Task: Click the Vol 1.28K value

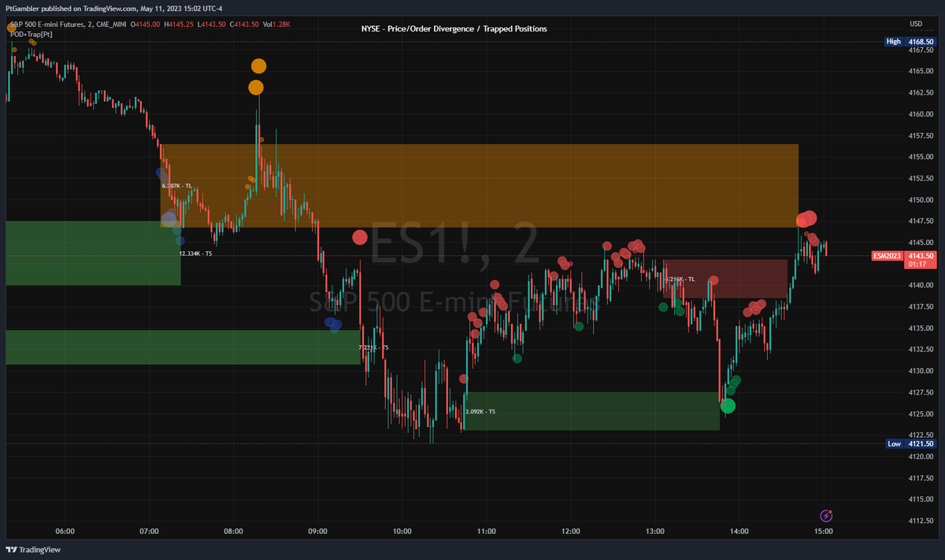Action: pos(277,24)
